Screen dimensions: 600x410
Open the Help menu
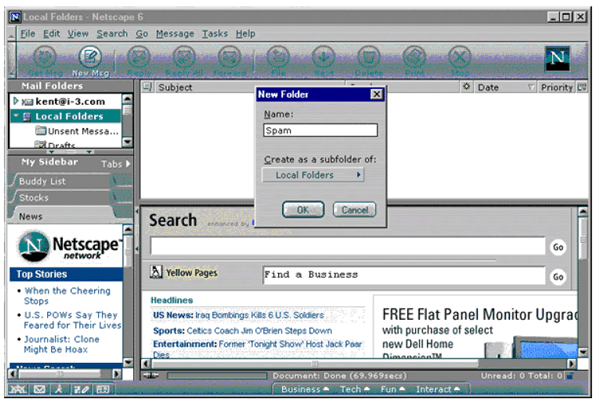click(x=245, y=34)
